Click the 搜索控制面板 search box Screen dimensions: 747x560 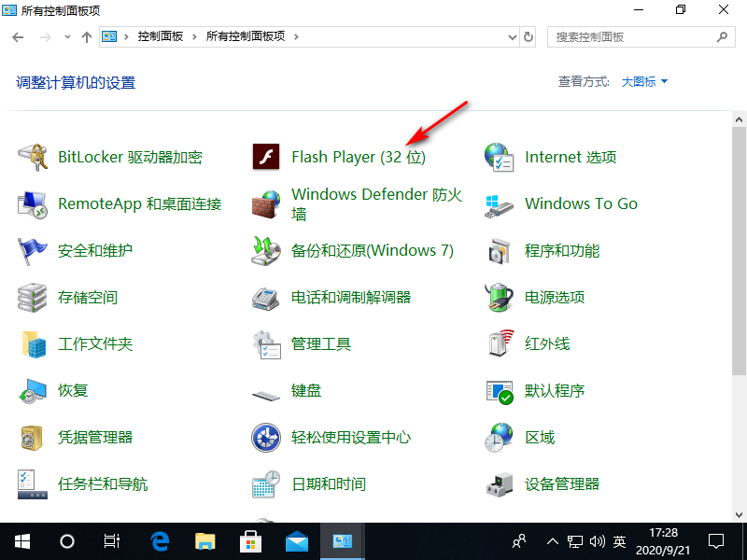click(633, 37)
